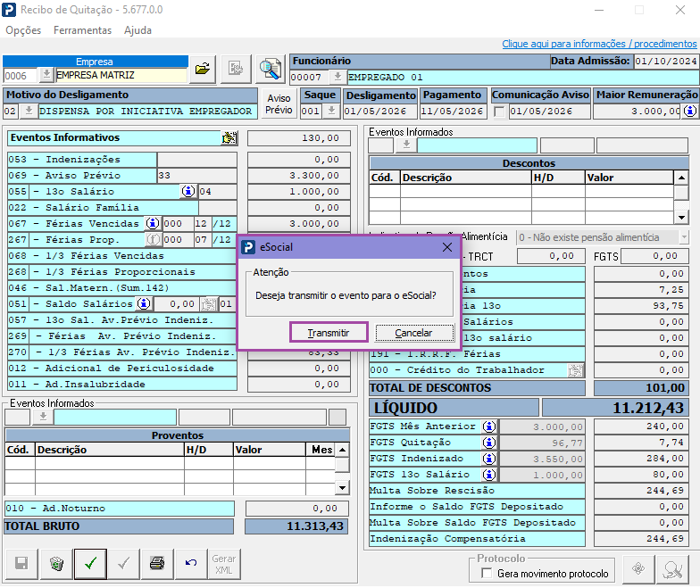Click the grayed document icon next to folder
700x588 pixels.
[x=236, y=69]
